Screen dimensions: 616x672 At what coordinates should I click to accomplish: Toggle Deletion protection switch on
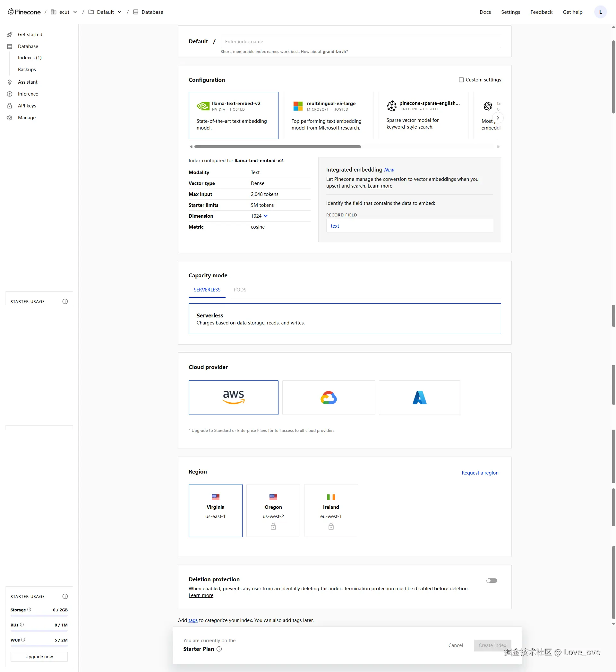coord(491,580)
